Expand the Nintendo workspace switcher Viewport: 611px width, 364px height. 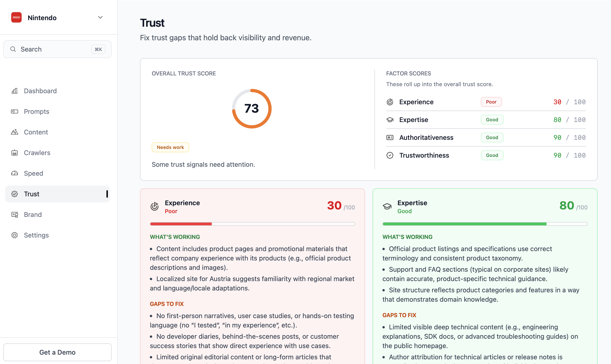(100, 17)
